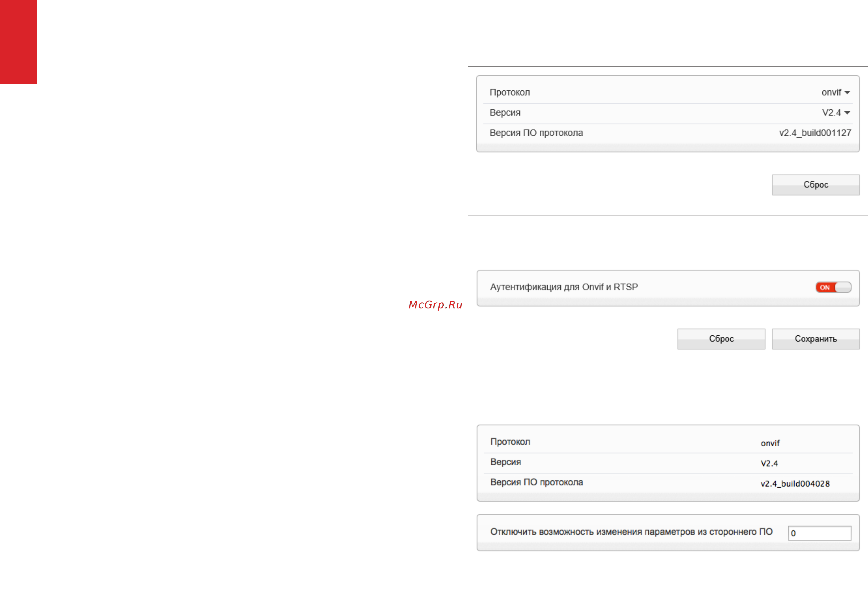Toggle the Аутентификация для Onvif и RTSP switch
Viewport: 868px width, 609px height.
[833, 287]
